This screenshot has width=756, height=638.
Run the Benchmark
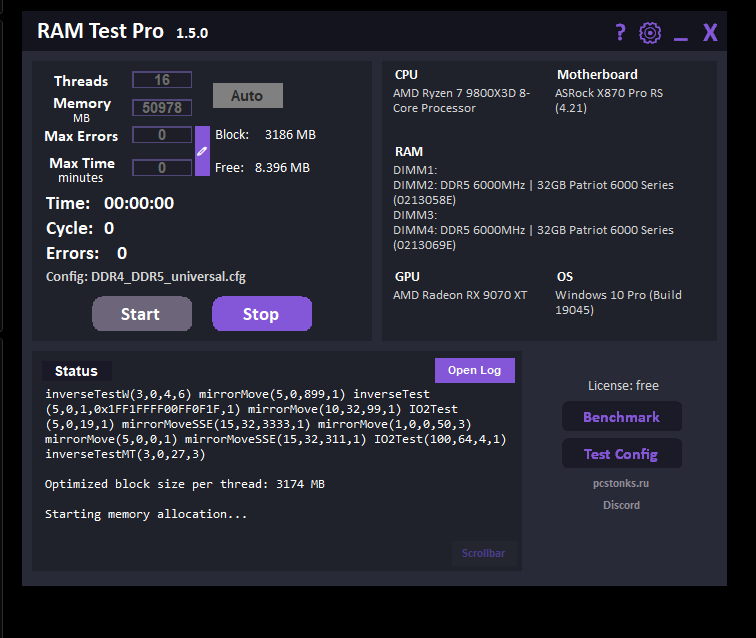(x=621, y=417)
